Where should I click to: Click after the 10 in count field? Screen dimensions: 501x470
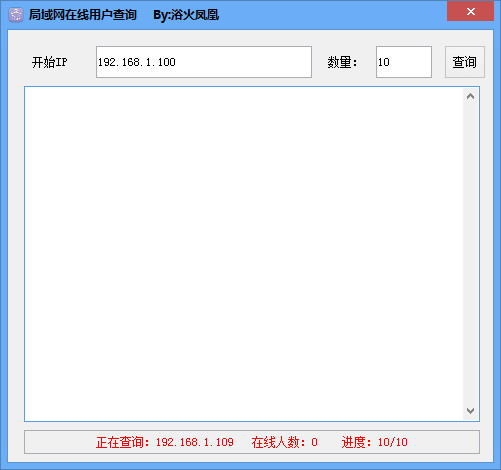click(390, 62)
